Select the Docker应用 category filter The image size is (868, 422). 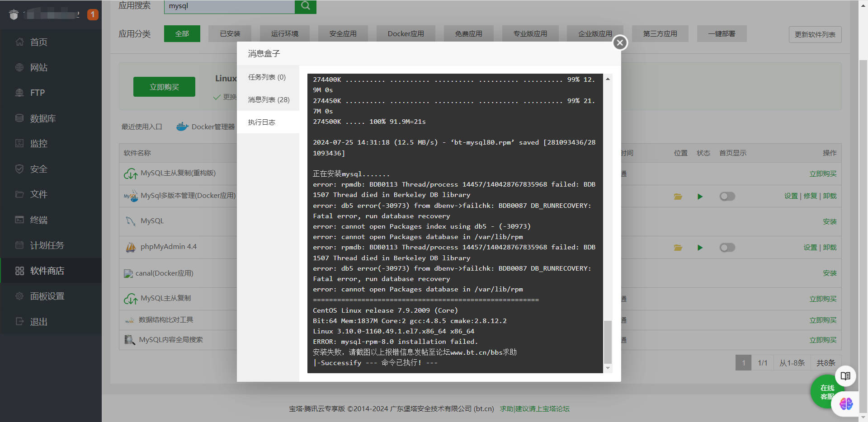[406, 34]
